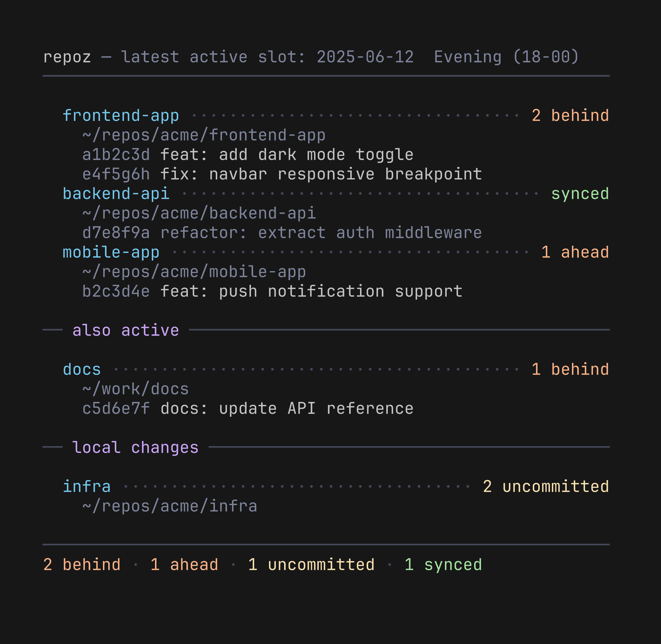Click the "local changes" section header

tap(136, 448)
